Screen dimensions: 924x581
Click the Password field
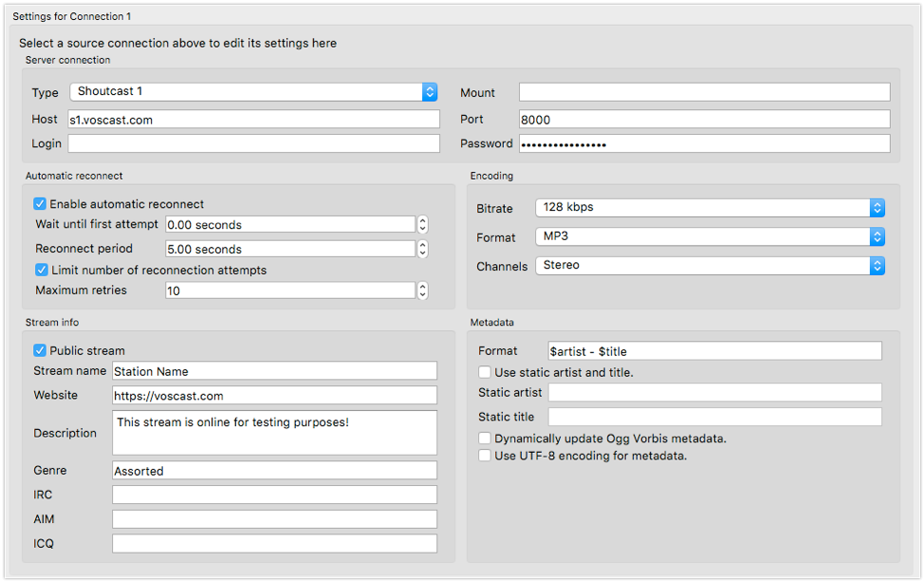click(704, 143)
